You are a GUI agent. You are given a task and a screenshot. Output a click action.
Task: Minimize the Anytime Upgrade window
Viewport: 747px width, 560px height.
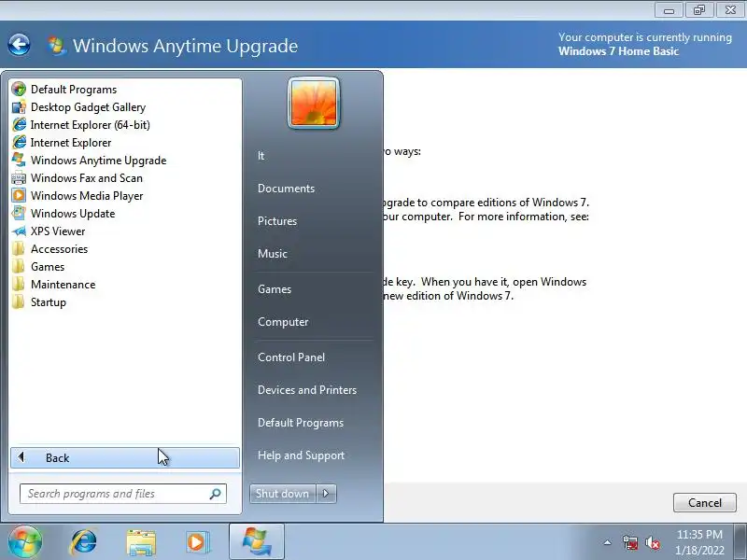point(669,10)
